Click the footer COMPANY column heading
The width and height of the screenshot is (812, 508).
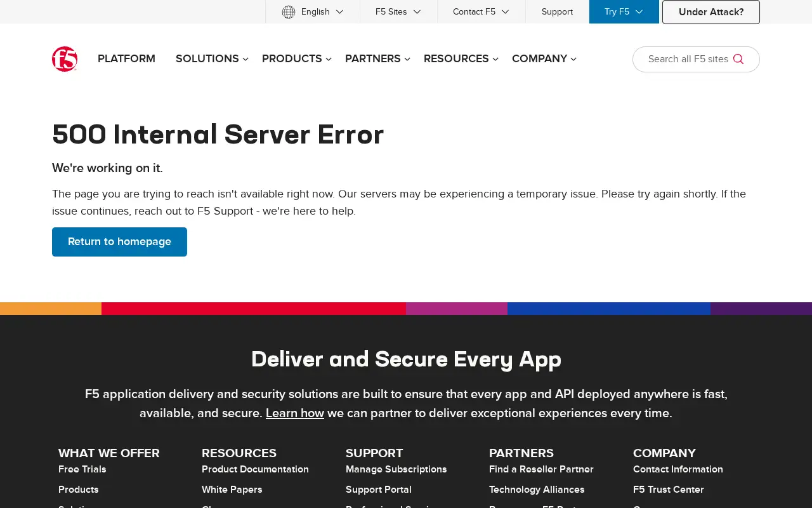tap(664, 453)
